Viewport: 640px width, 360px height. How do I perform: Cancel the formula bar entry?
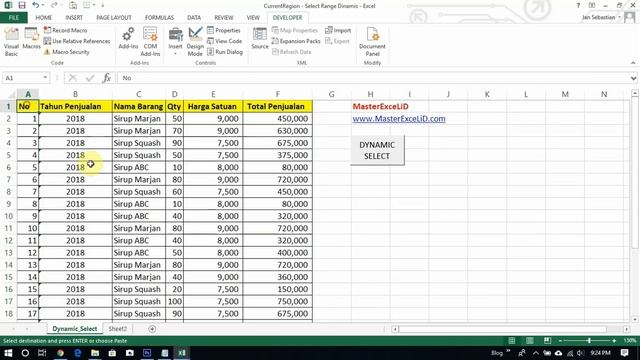tap(73, 78)
